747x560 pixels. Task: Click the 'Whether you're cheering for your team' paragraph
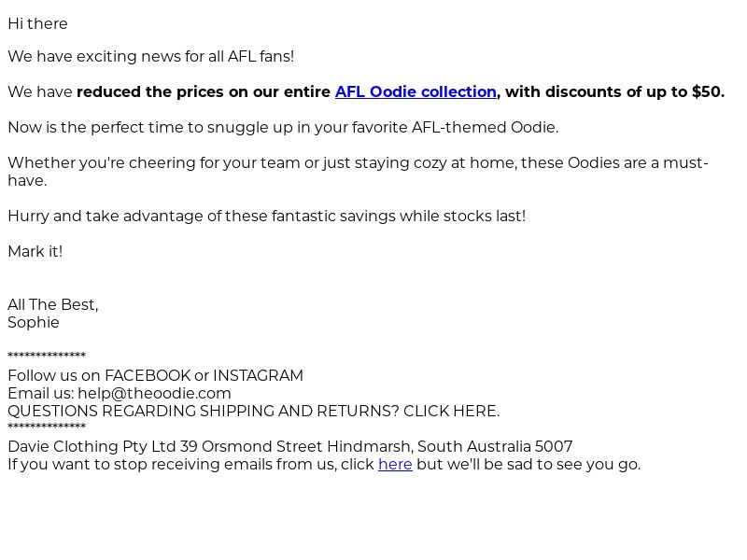point(359,172)
